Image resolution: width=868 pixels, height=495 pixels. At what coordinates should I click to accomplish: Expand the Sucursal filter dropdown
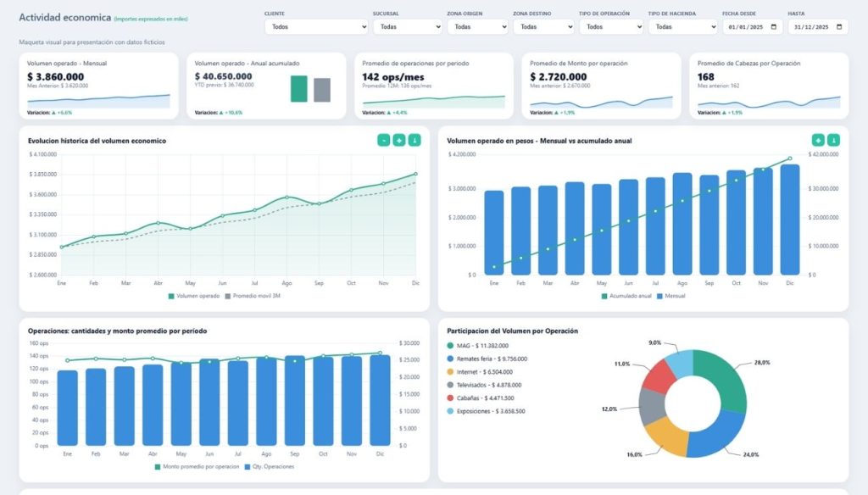(x=407, y=27)
